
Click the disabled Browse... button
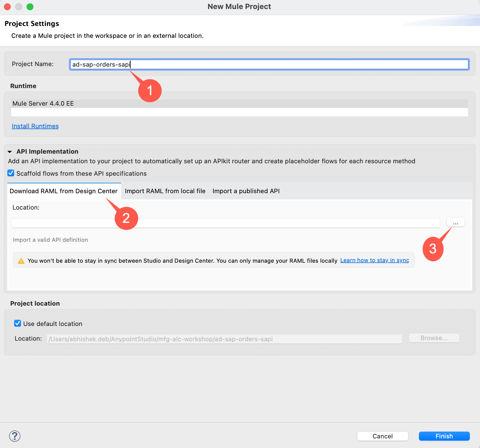[434, 338]
